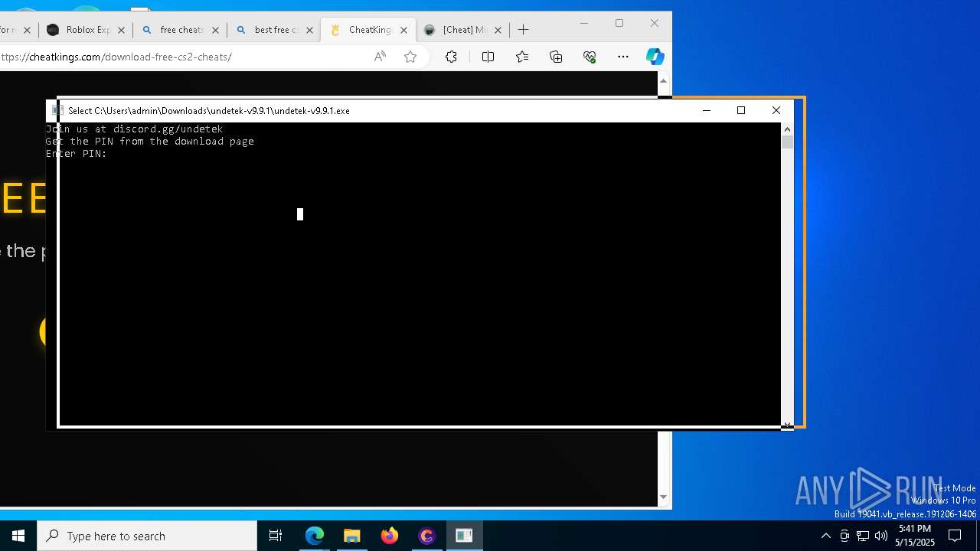Viewport: 980px width, 551px height.
Task: Click the taskbar search box
Action: 147,536
